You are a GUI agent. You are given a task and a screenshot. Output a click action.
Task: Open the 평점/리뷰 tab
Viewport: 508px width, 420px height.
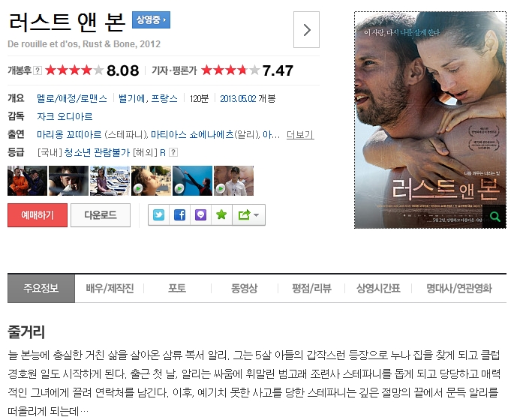[x=311, y=288]
